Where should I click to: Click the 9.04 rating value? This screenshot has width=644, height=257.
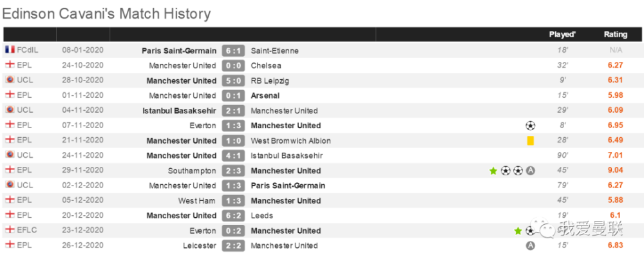(615, 171)
